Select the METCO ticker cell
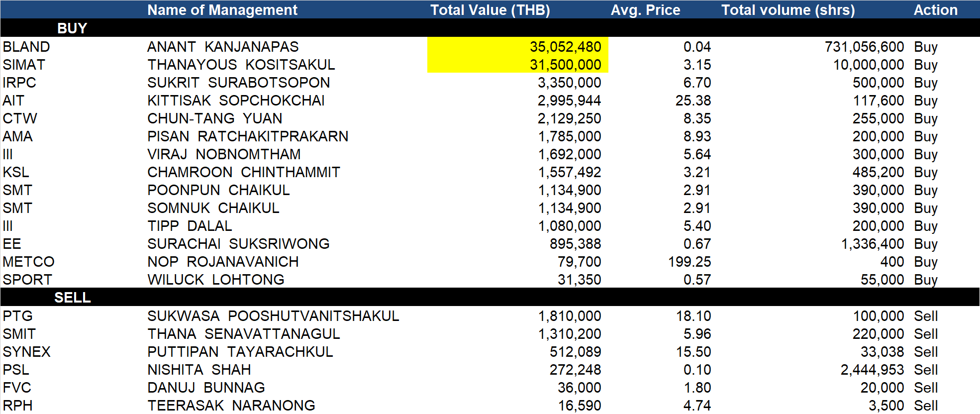This screenshot has height=414, width=980. click(x=28, y=262)
